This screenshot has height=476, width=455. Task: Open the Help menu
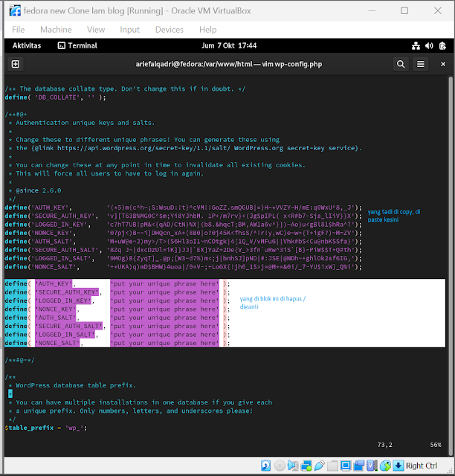tap(208, 30)
